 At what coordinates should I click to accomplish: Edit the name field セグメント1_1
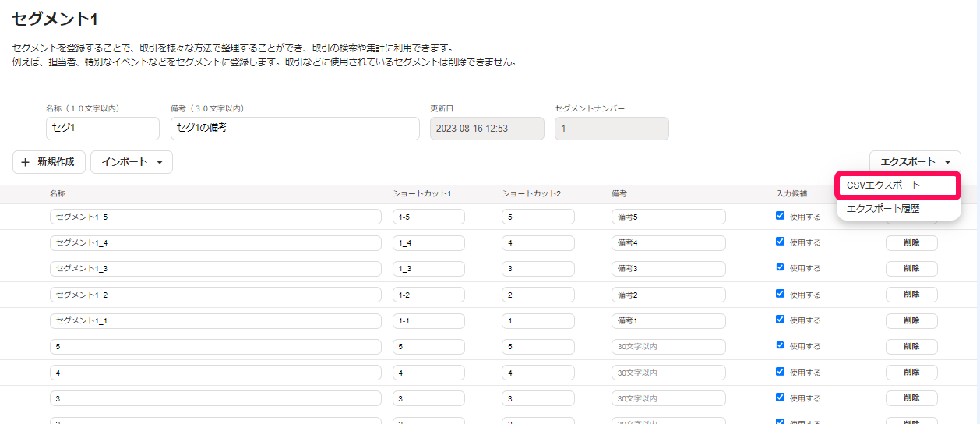[x=216, y=321]
